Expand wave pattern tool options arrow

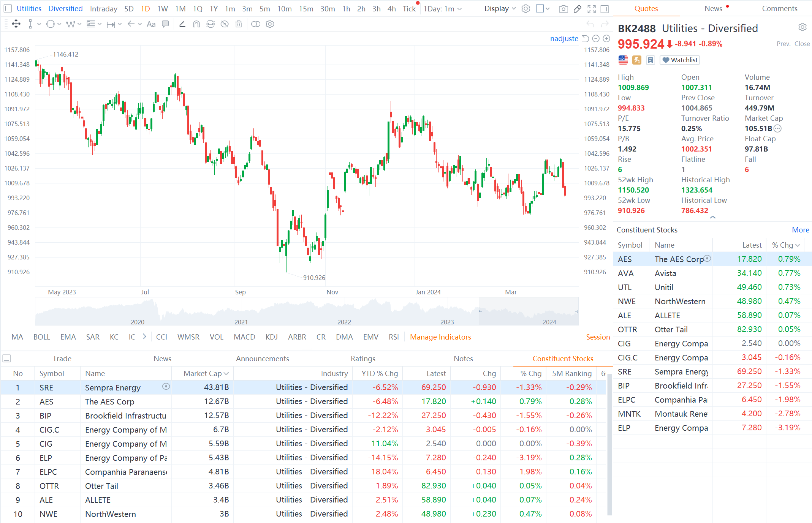79,24
